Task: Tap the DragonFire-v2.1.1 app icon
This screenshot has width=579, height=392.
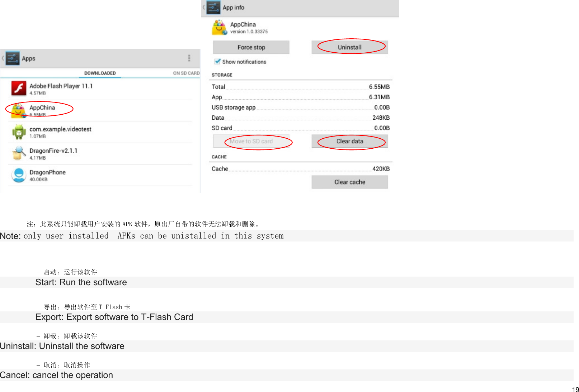Action: pos(19,153)
